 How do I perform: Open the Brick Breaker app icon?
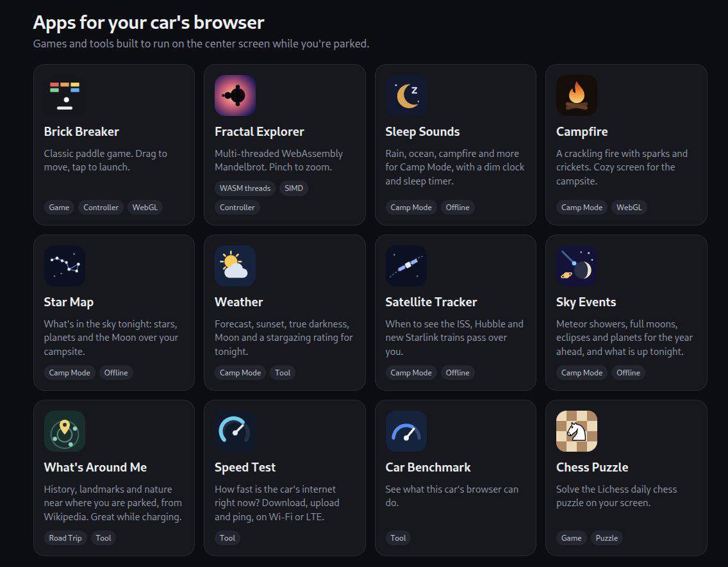(65, 95)
